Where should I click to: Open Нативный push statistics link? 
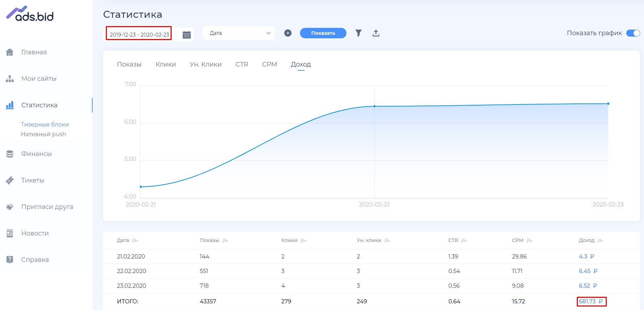click(x=44, y=134)
